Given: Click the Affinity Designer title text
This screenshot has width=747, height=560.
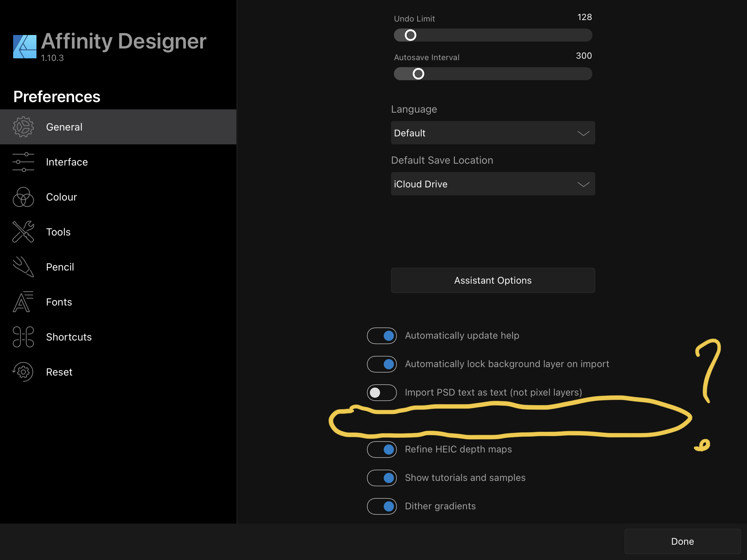Looking at the screenshot, I should point(124,41).
